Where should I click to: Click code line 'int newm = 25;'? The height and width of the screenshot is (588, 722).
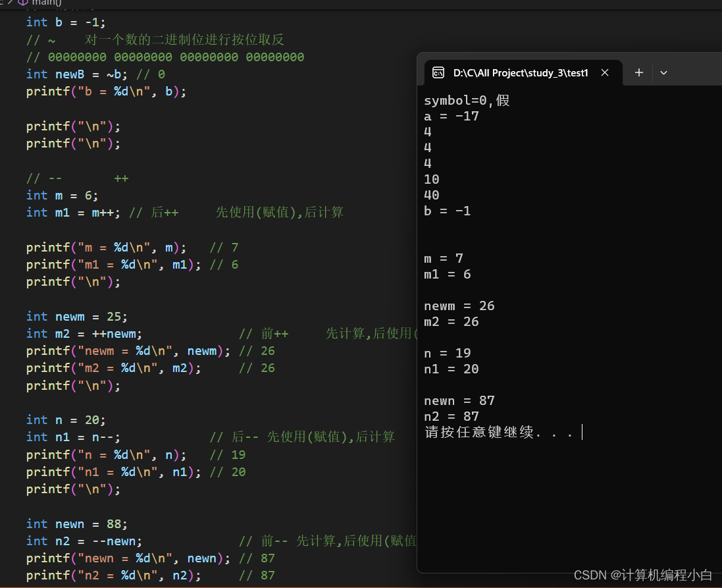coord(77,317)
